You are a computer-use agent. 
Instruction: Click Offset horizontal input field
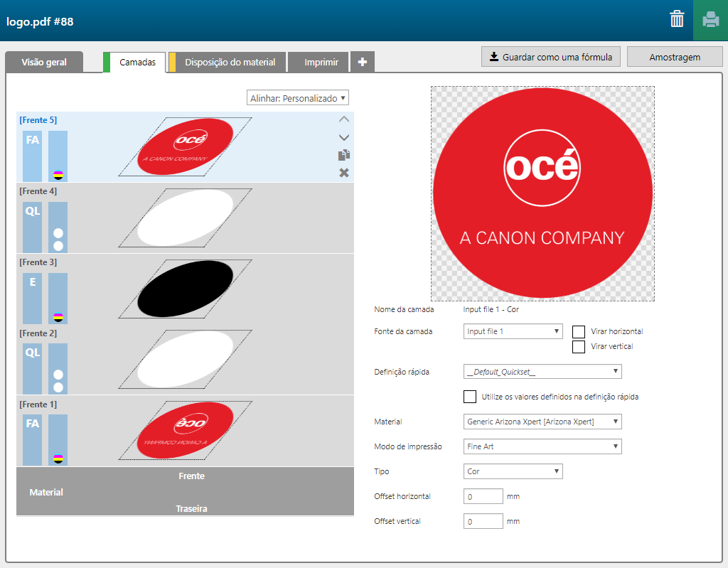pyautogui.click(x=483, y=496)
